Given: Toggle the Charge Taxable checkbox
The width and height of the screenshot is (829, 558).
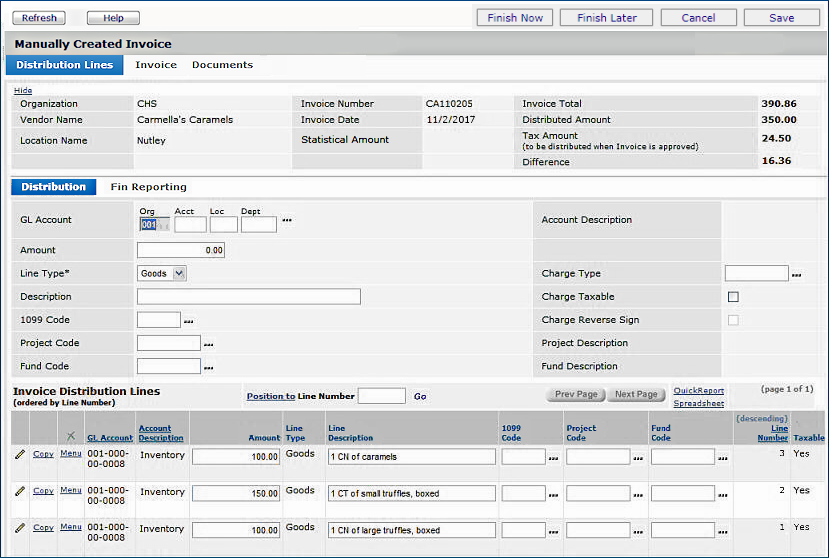Looking at the screenshot, I should coord(733,297).
